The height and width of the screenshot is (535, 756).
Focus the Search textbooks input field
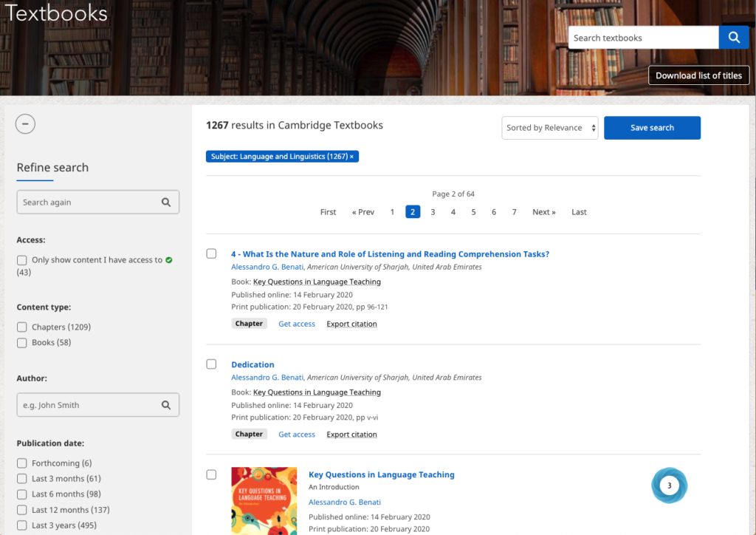(x=643, y=38)
